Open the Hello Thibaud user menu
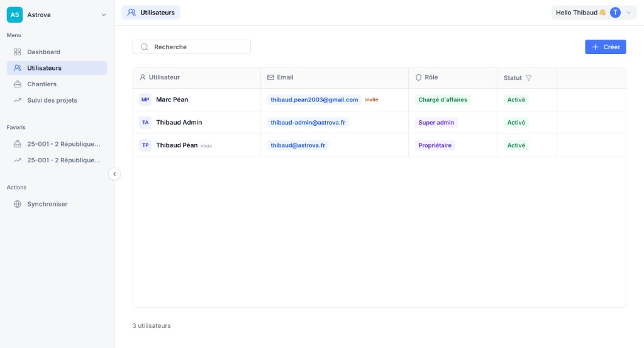The width and height of the screenshot is (644, 348). pos(594,13)
